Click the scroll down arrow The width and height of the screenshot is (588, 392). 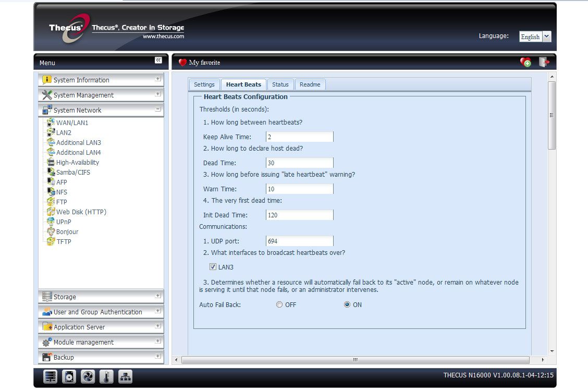[552, 351]
